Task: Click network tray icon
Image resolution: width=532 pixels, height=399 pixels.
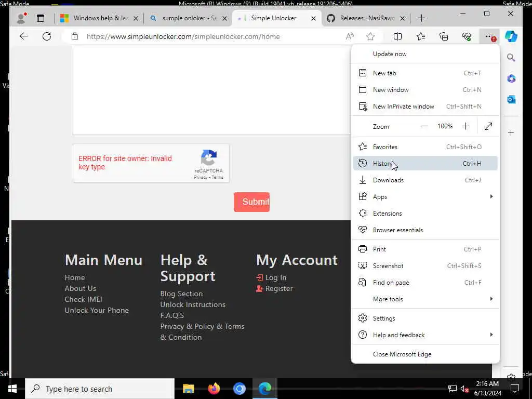Action: point(453,389)
